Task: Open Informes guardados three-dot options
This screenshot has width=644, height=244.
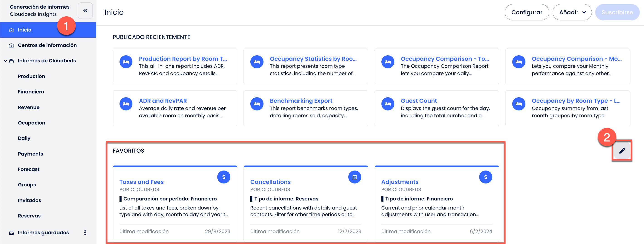Action: [x=85, y=232]
